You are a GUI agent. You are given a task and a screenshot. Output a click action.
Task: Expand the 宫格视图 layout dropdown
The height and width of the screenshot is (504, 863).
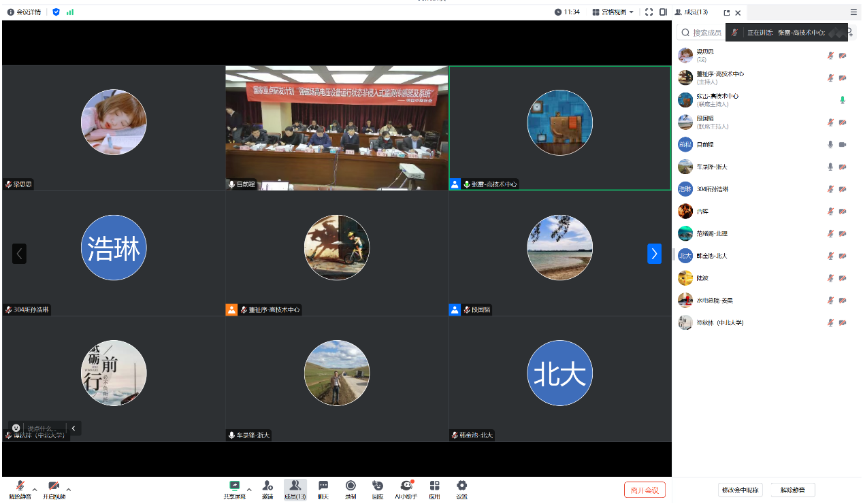(x=613, y=12)
